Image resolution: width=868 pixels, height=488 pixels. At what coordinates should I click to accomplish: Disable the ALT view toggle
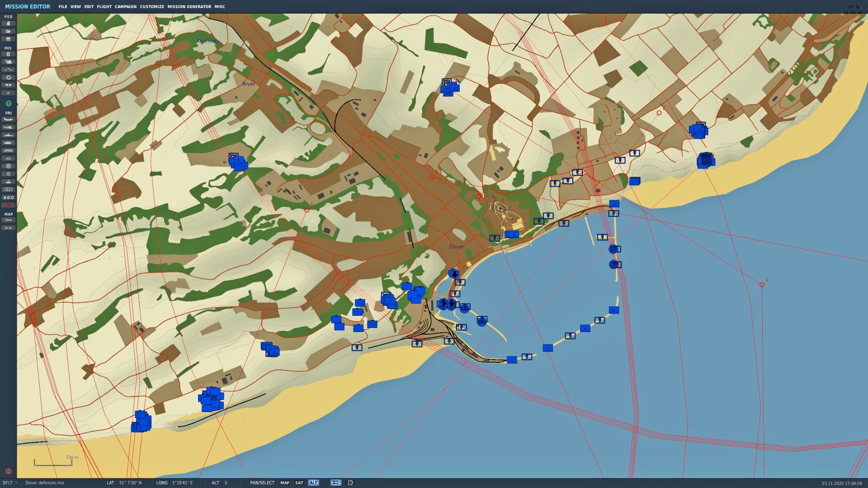[x=314, y=483]
